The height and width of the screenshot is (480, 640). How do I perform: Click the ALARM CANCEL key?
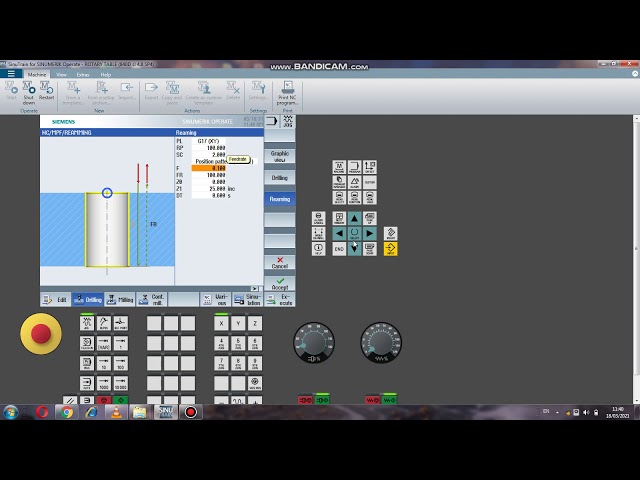click(x=318, y=218)
